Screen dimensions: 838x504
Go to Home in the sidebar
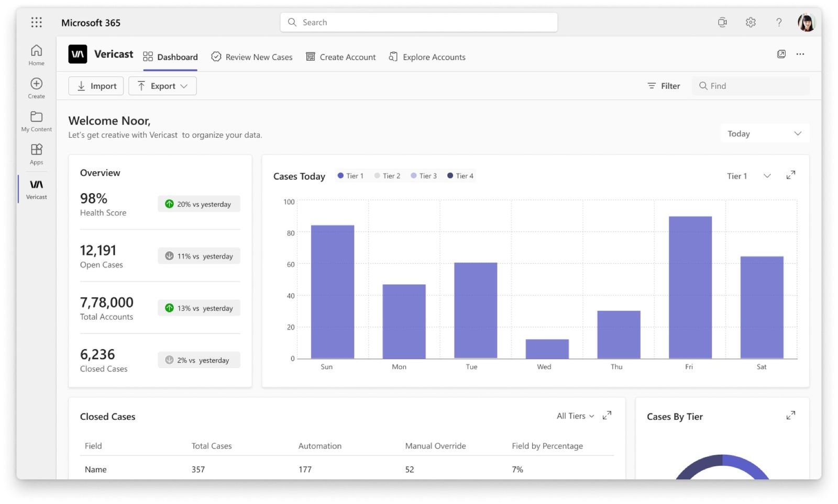tap(36, 55)
